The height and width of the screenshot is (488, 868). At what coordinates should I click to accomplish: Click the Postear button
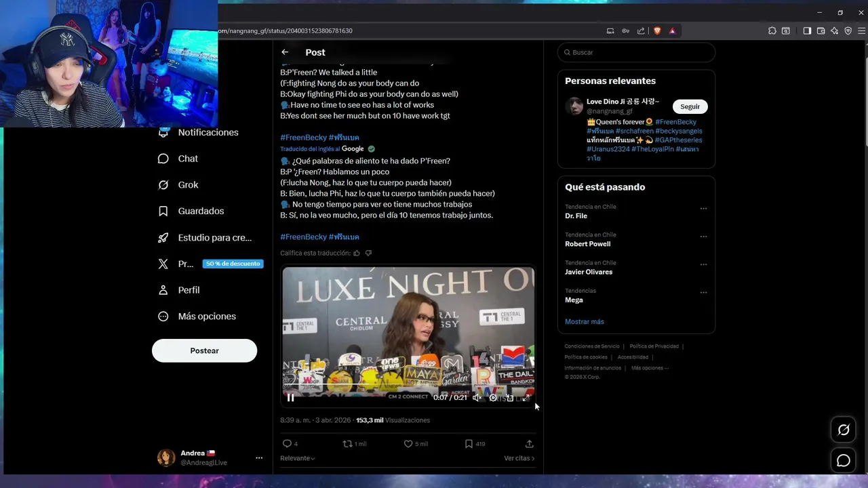[204, 350]
